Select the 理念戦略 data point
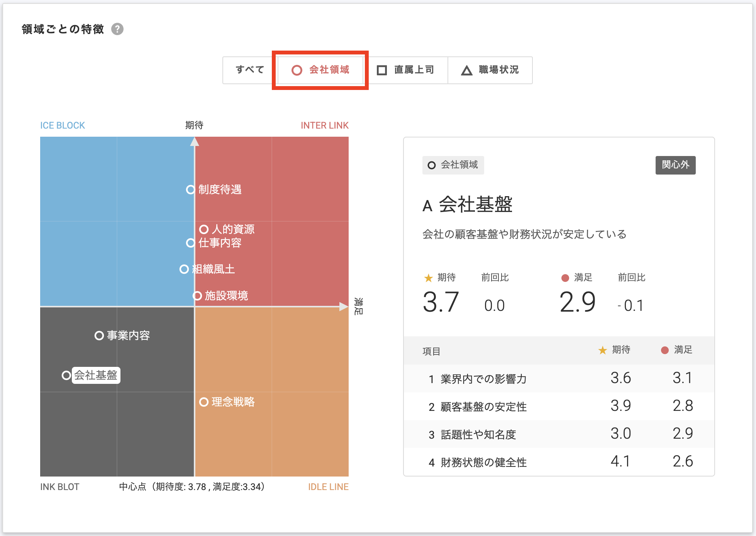The image size is (756, 536). click(x=203, y=402)
